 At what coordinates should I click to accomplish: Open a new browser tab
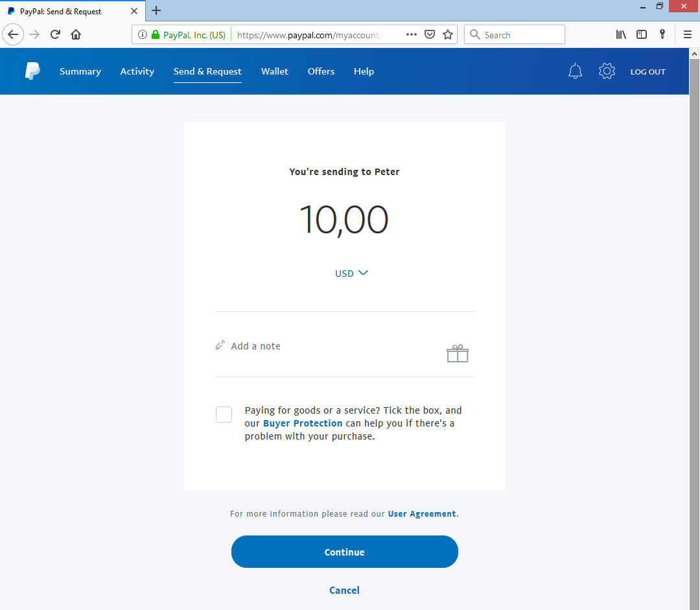(x=156, y=11)
